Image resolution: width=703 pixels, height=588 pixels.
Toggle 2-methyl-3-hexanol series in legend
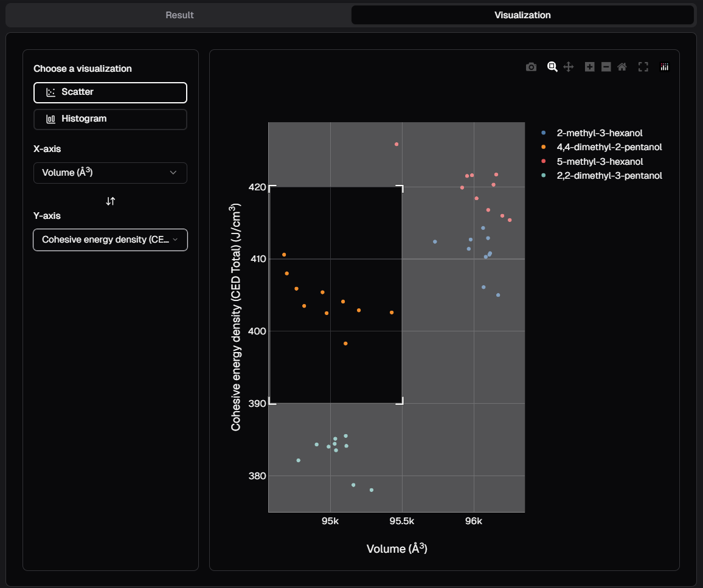click(599, 133)
